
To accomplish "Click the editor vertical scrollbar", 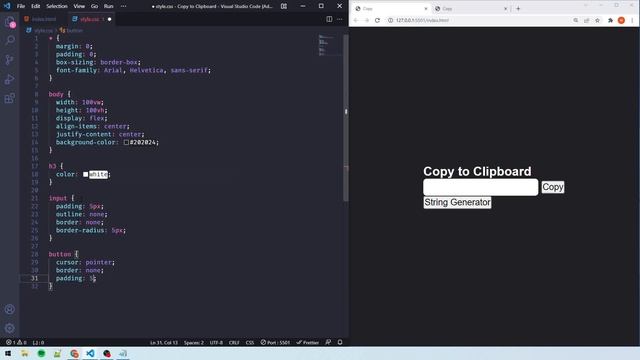I will click(346, 118).
